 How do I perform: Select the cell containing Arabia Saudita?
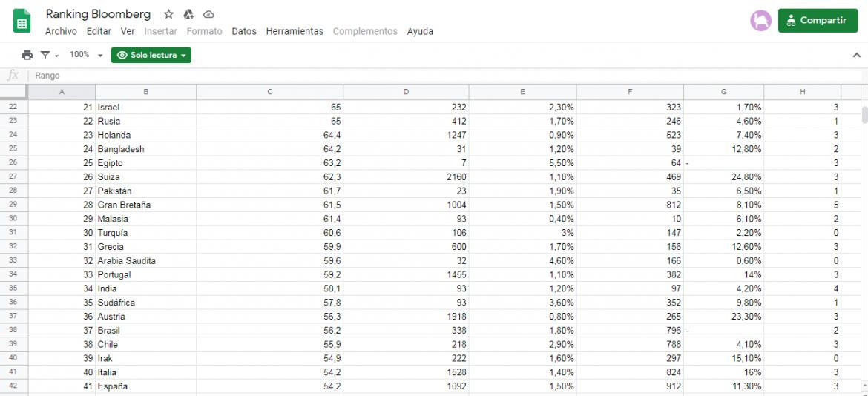point(145,260)
